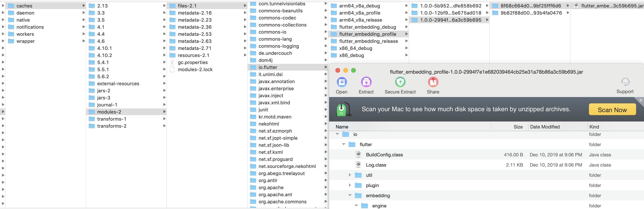
Task: Click the Scan Now button
Action: point(612,109)
